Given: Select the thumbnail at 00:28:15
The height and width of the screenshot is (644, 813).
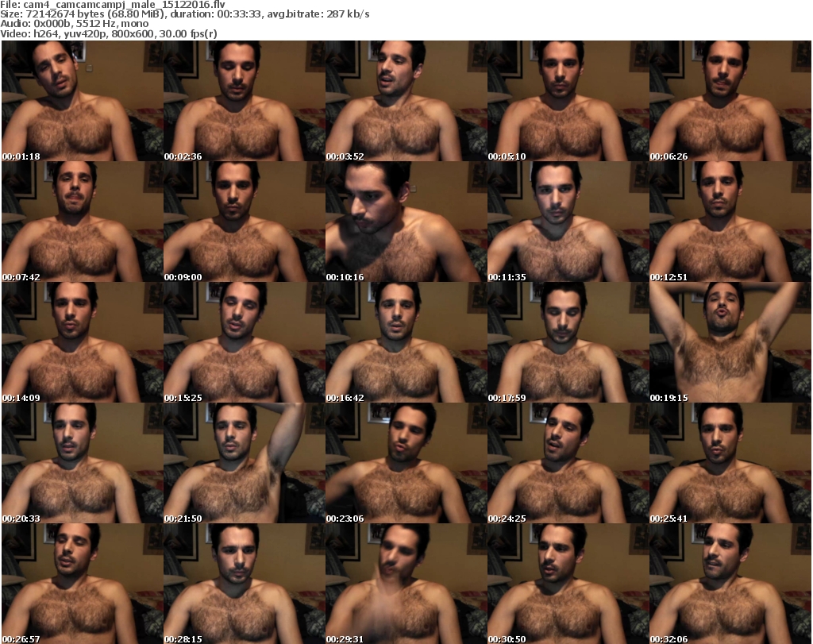Looking at the screenshot, I should tap(244, 584).
